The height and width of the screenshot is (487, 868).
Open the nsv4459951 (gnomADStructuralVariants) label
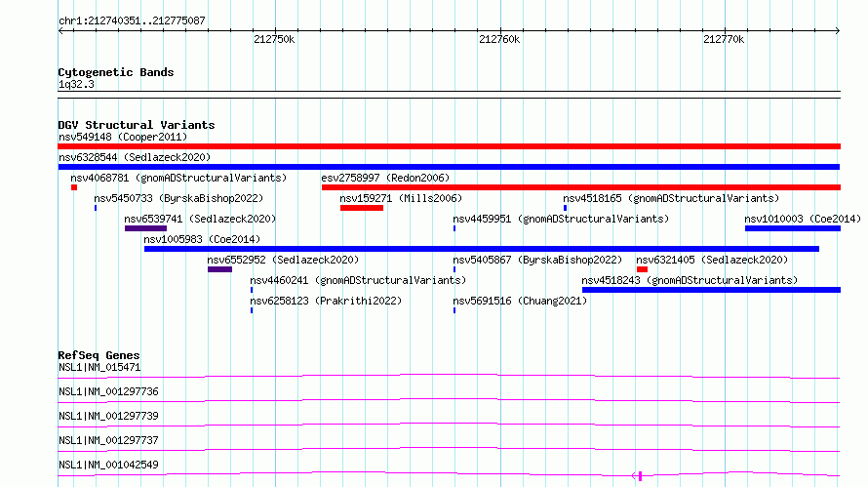click(x=561, y=219)
